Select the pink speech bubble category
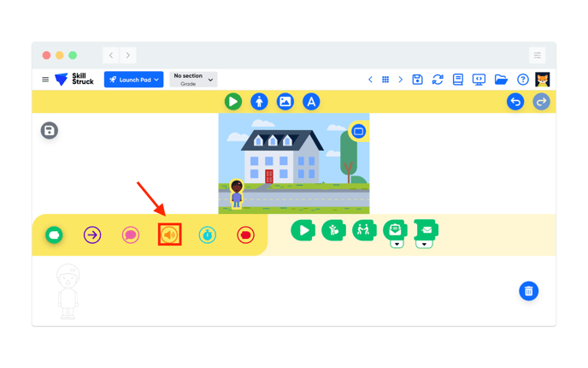Viewport: 588px width, 368px height. [x=131, y=234]
